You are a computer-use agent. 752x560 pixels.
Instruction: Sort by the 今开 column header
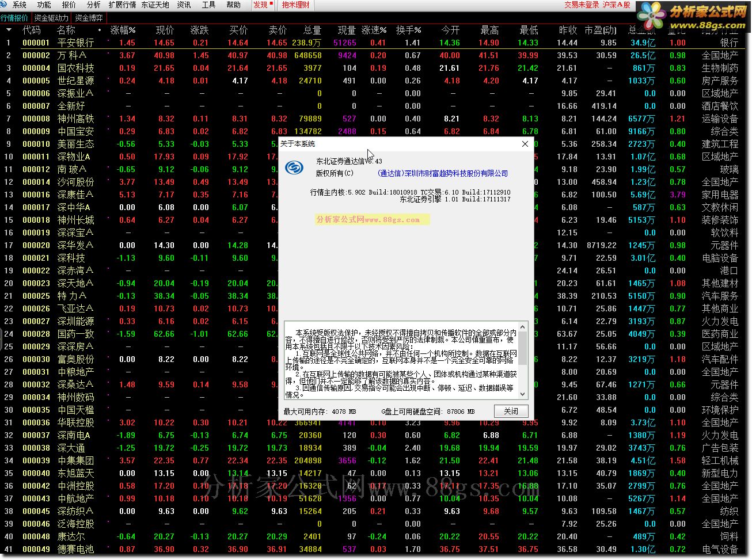point(450,30)
